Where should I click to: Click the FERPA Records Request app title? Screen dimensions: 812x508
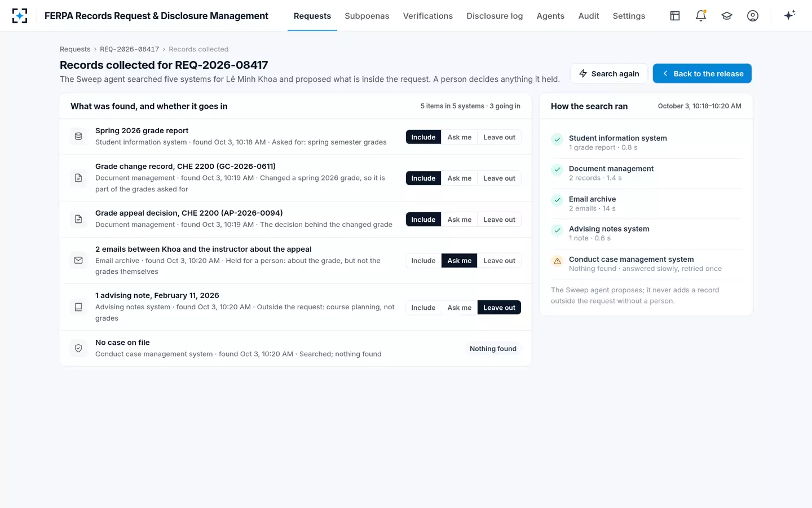coord(156,16)
